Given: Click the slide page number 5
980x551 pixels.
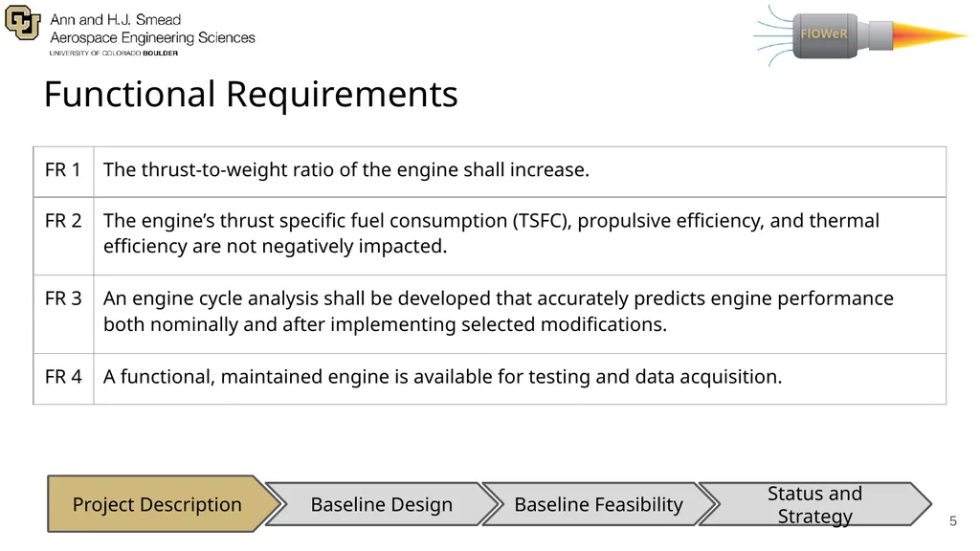Looking at the screenshot, I should coord(953,521).
